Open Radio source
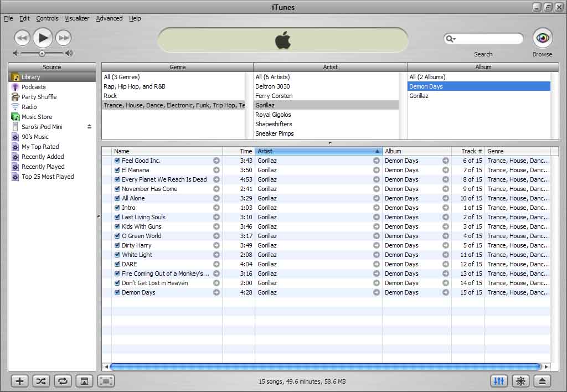 click(x=29, y=107)
